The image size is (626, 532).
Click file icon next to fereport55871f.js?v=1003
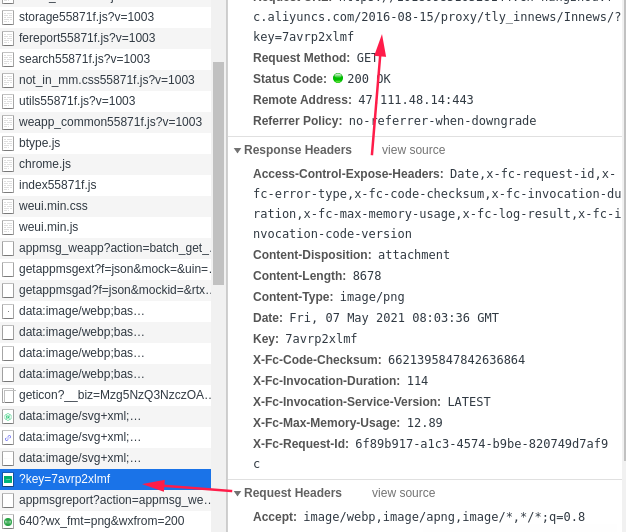[x=8, y=38]
